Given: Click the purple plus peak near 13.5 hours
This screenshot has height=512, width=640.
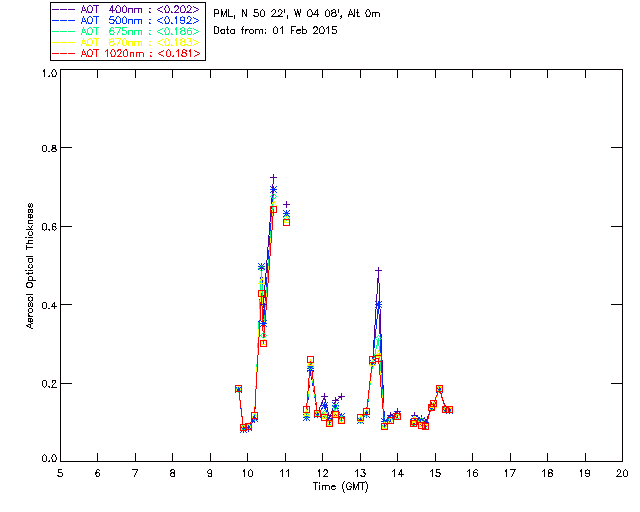Looking at the screenshot, I should [378, 270].
